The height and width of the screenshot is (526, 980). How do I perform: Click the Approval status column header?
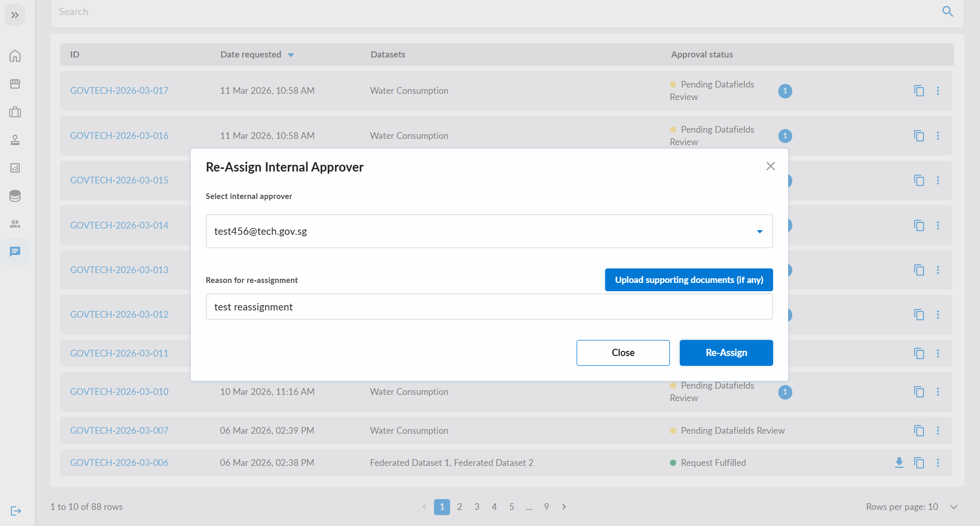tap(702, 54)
